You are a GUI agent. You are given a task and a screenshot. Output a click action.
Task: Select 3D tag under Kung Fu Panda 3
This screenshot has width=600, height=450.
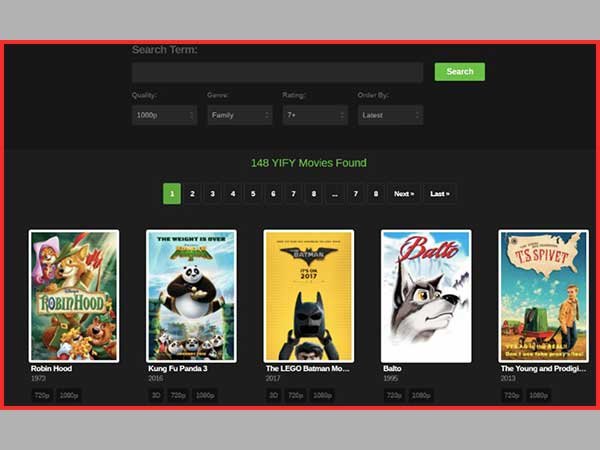click(x=156, y=395)
